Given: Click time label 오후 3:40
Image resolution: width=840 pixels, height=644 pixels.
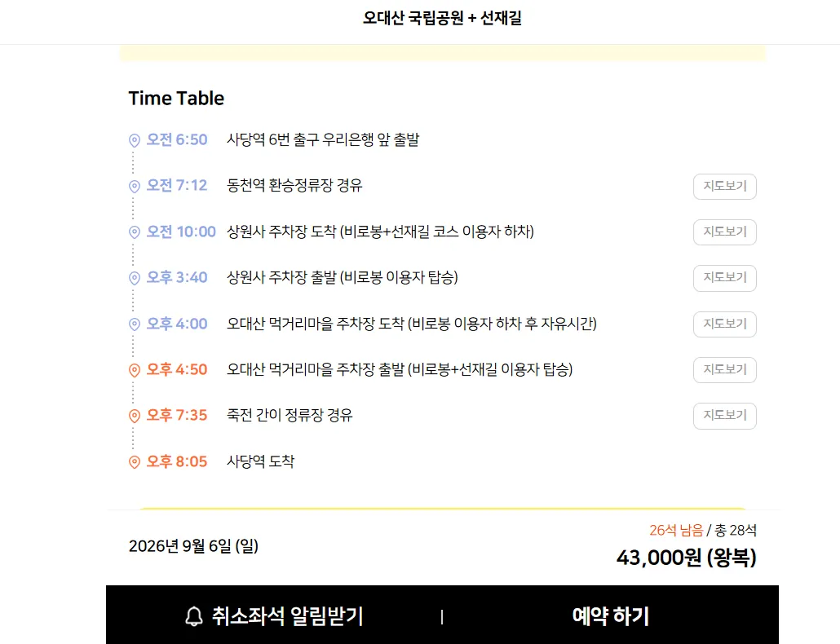Looking at the screenshot, I should (x=177, y=277).
